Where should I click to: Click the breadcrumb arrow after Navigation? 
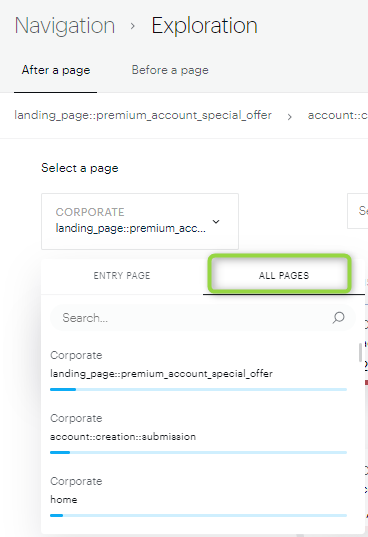[133, 26]
